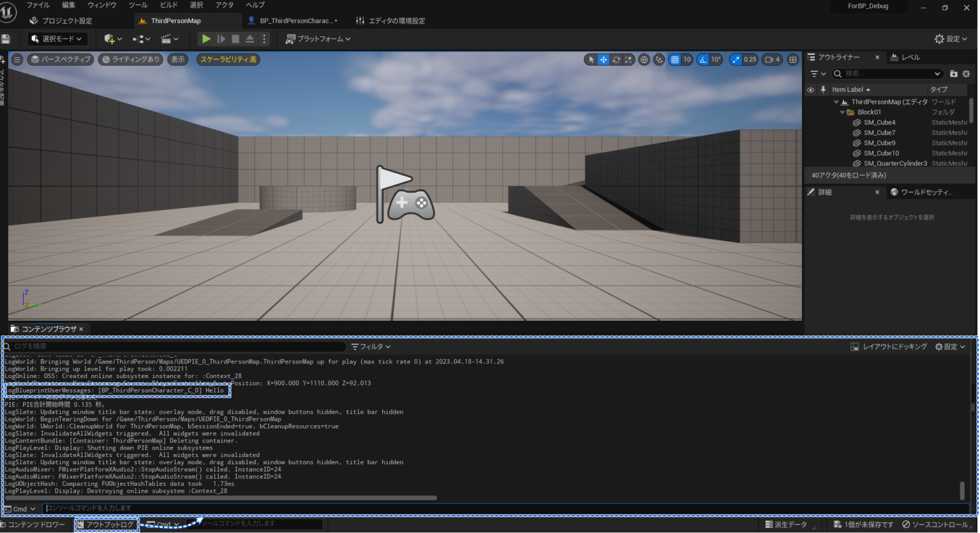This screenshot has height=533, width=980.
Task: Toggle grid snapping off
Action: [x=674, y=59]
